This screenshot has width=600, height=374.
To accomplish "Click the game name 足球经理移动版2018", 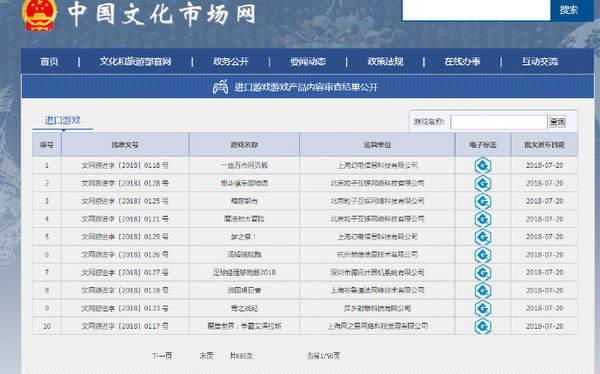I will pyautogui.click(x=244, y=273).
